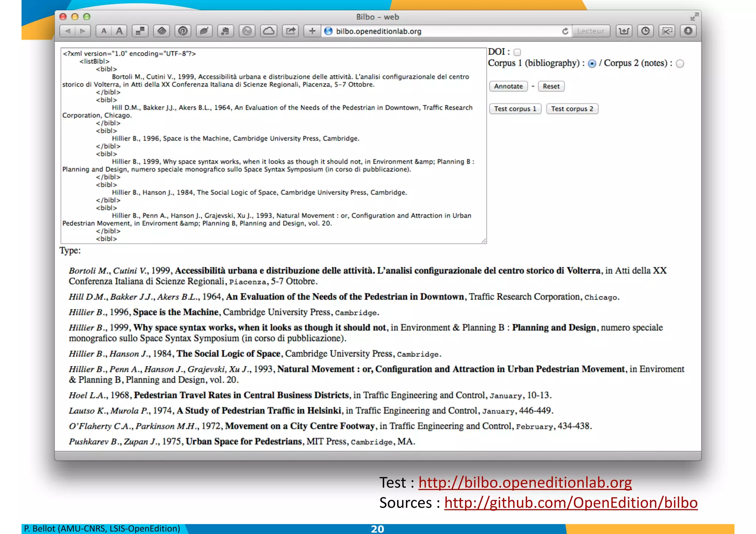The height and width of the screenshot is (534, 756).
Task: Open the bilbo.openeditionlab.org test link
Action: pyautogui.click(x=525, y=483)
